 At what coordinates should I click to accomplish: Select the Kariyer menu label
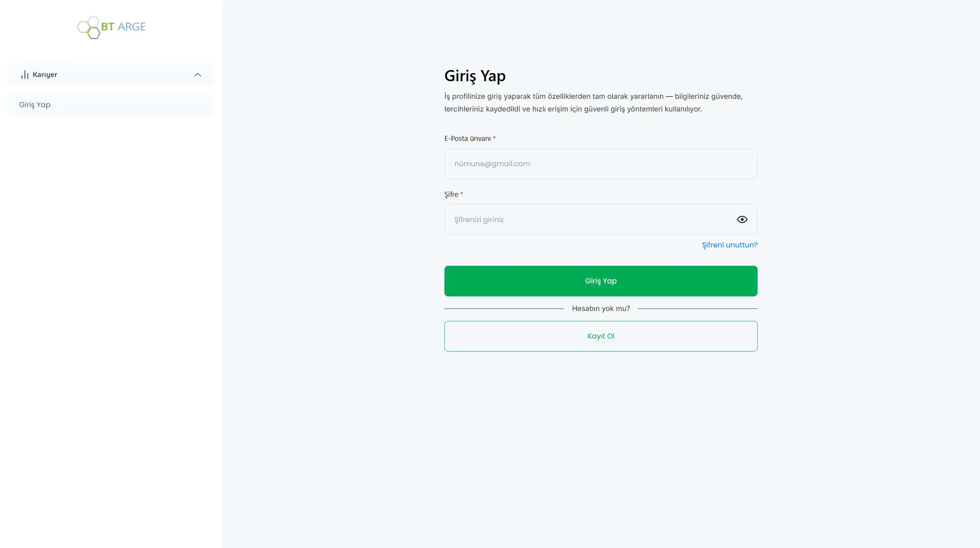pos(45,75)
